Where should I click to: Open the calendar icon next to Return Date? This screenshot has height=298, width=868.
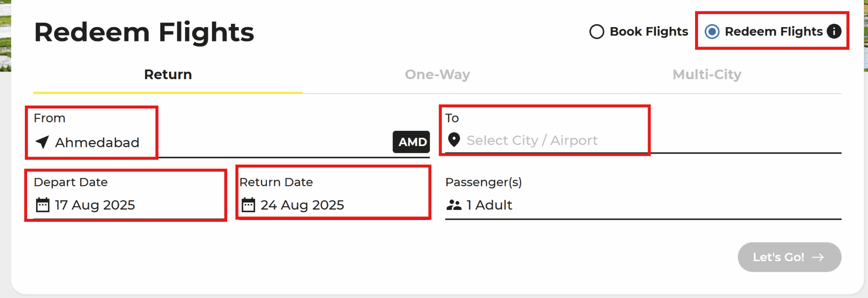(x=248, y=205)
